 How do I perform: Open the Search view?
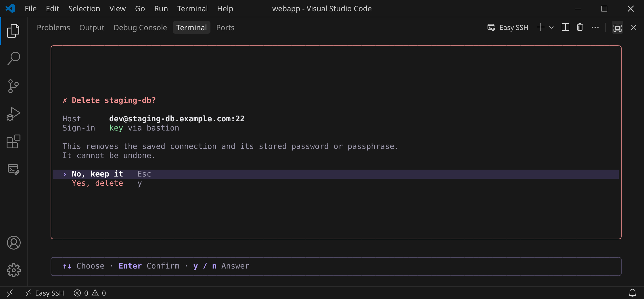coord(14,58)
